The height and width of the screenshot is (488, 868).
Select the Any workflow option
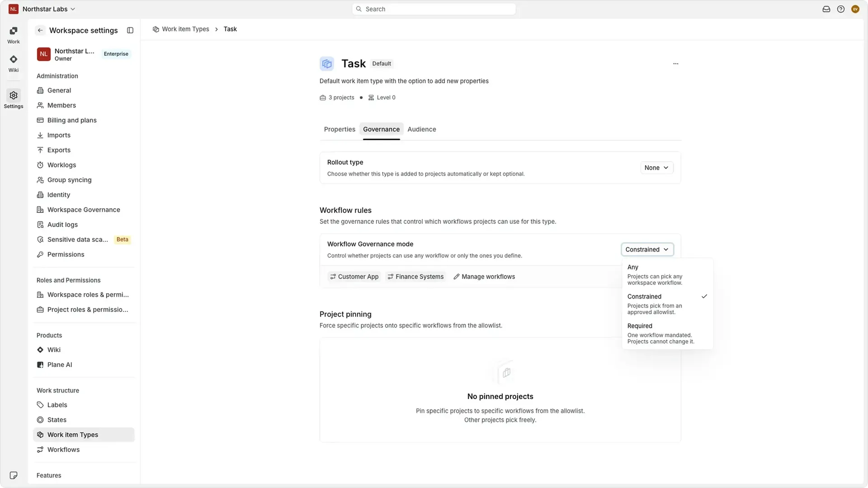pos(667,275)
